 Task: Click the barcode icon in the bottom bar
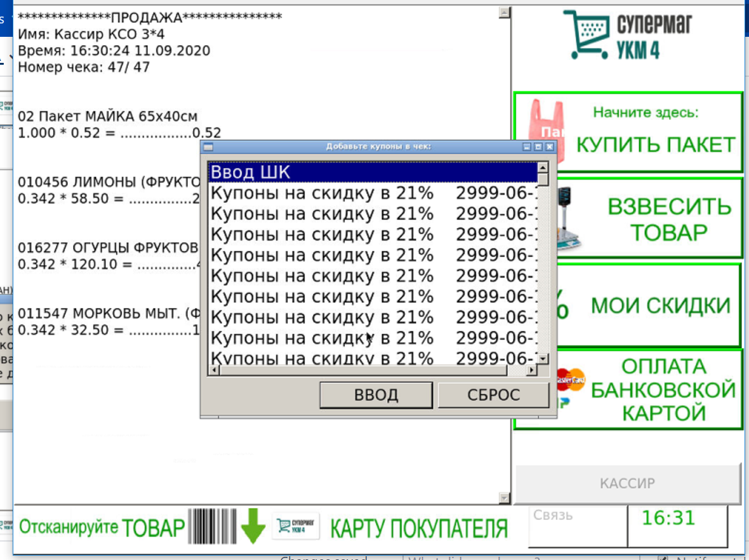211,527
